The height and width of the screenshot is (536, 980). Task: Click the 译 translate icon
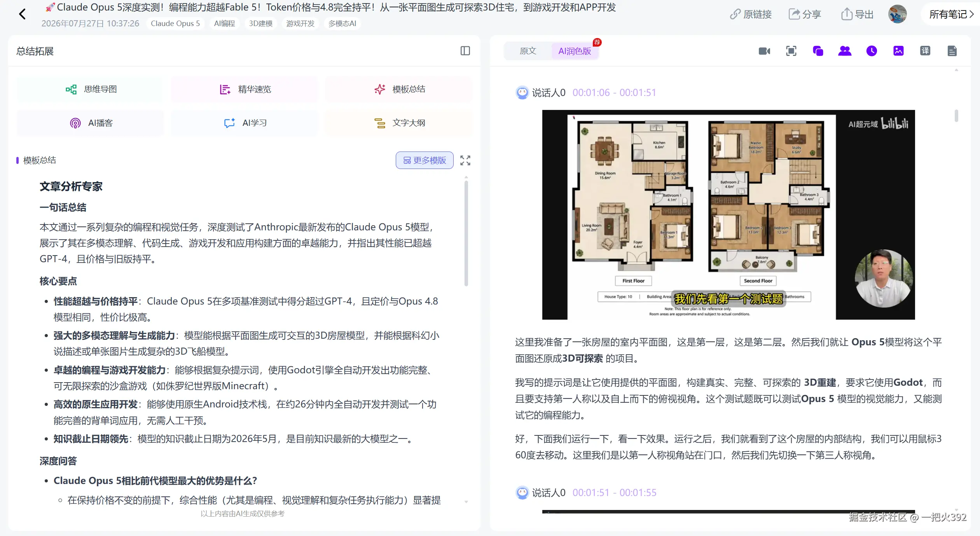925,51
